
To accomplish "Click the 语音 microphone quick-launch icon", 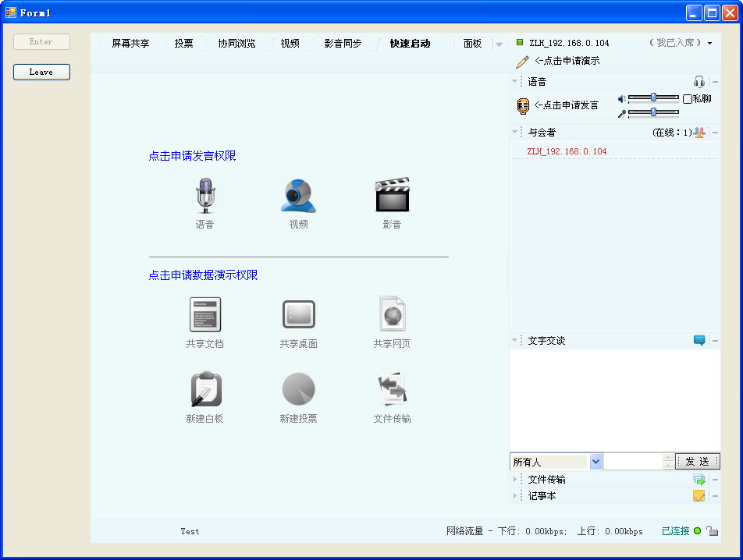I will coord(204,196).
